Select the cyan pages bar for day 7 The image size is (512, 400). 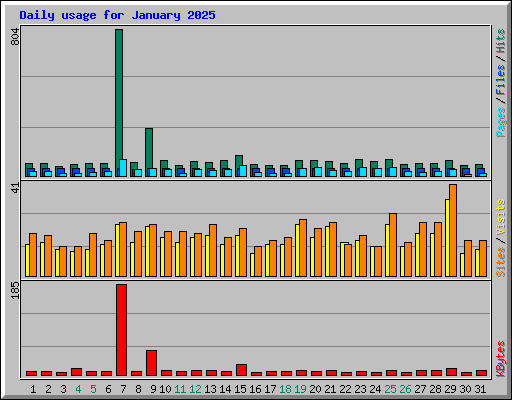[x=123, y=168]
